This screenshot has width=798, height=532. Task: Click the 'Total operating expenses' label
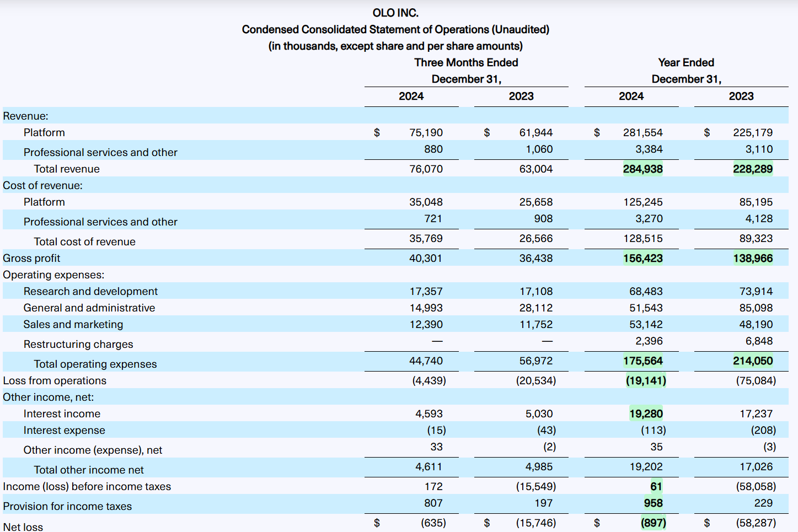[95, 364]
